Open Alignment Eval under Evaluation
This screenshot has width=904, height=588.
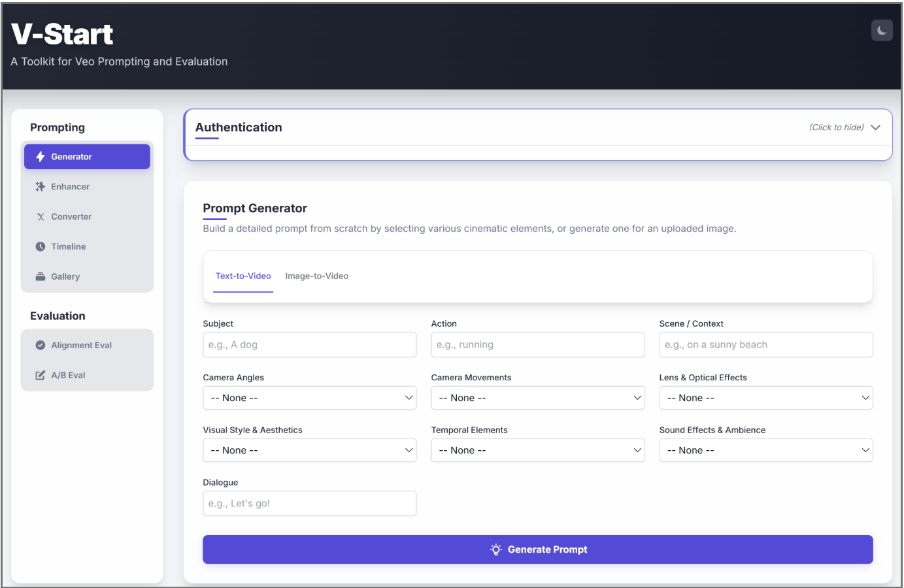(x=87, y=346)
